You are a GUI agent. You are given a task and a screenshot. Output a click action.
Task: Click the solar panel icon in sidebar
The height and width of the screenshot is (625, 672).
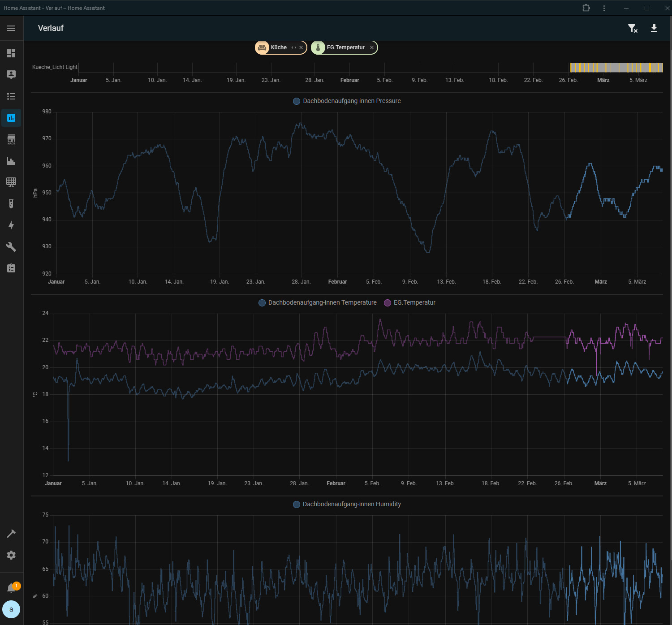(x=11, y=182)
